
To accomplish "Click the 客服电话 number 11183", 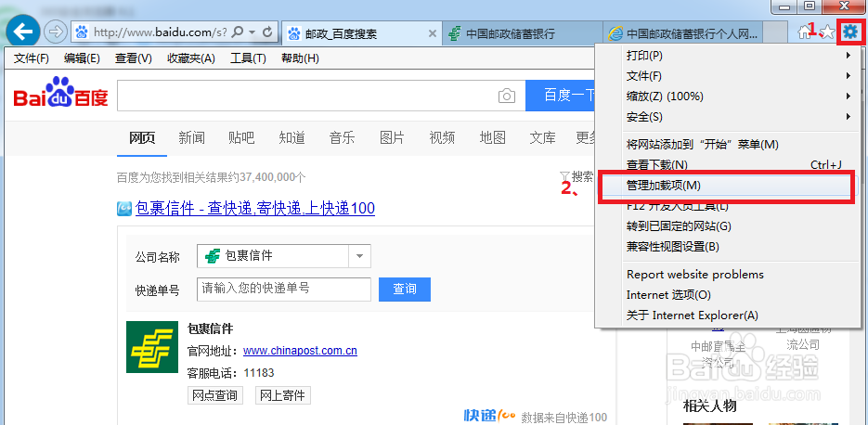I will click(x=259, y=373).
